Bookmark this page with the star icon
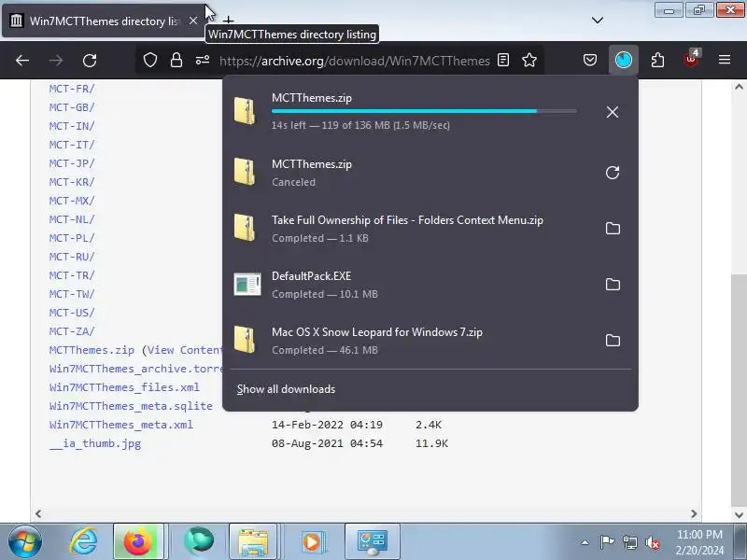The width and height of the screenshot is (747, 560). (x=529, y=60)
